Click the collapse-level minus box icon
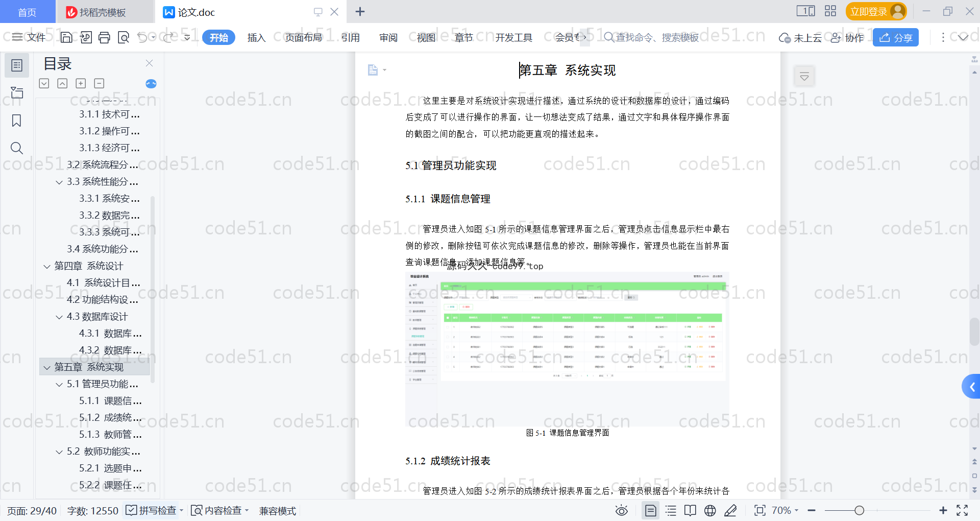The height and width of the screenshot is (521, 980). click(x=99, y=83)
